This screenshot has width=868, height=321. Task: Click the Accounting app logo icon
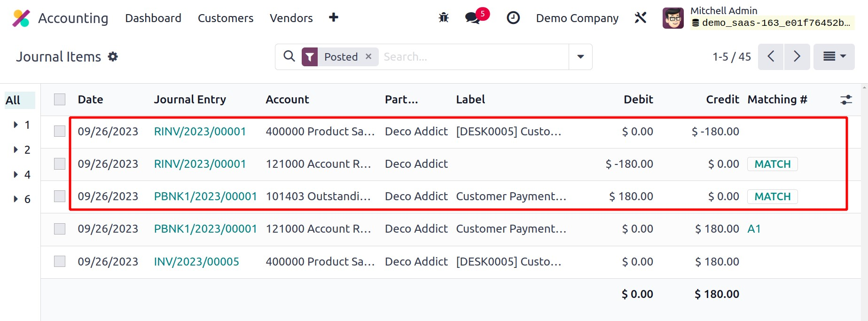[x=21, y=18]
